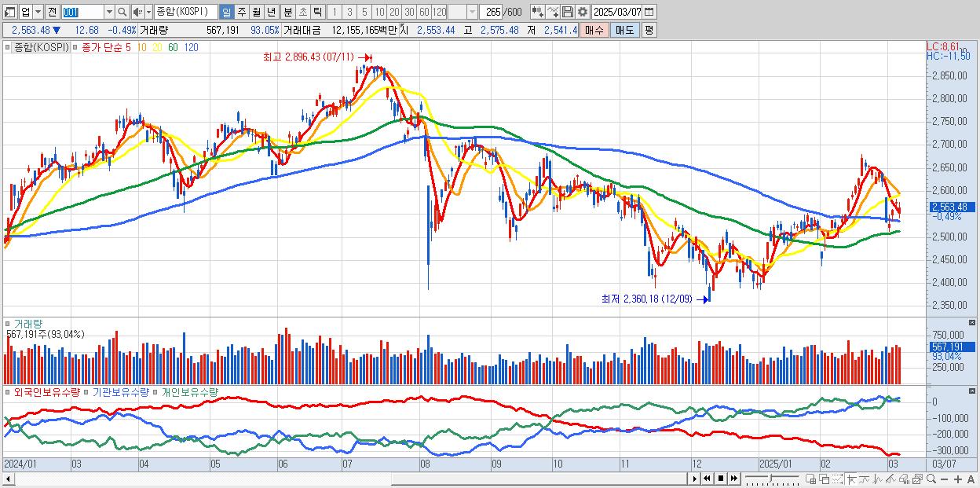Click the magnifier zoom icon at the bottom right
980x488 pixels.
coord(931,479)
